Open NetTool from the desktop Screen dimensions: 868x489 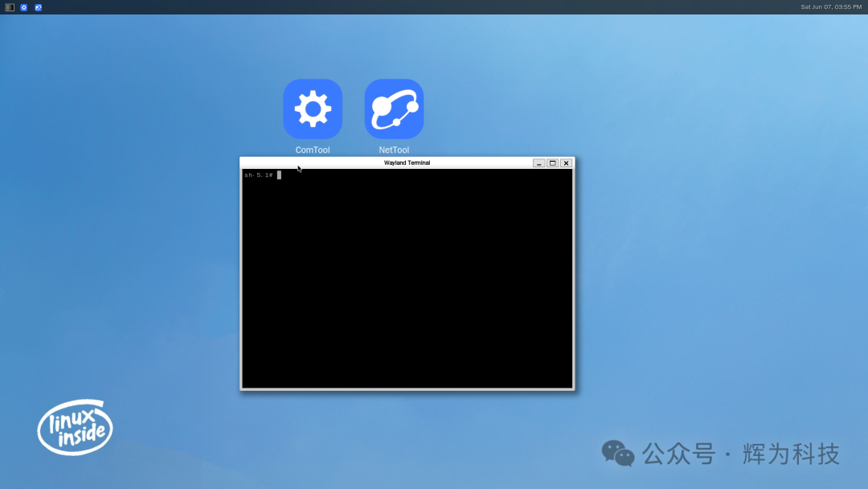pos(393,109)
